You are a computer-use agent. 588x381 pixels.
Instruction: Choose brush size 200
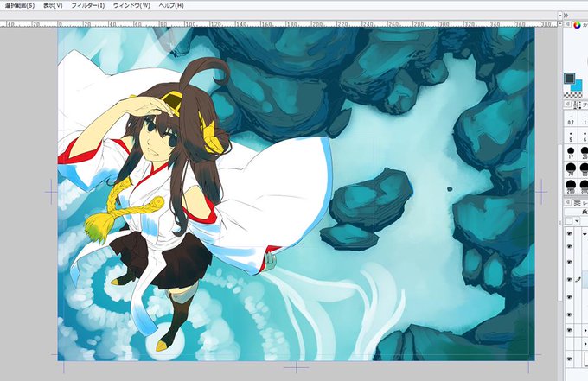571,187
